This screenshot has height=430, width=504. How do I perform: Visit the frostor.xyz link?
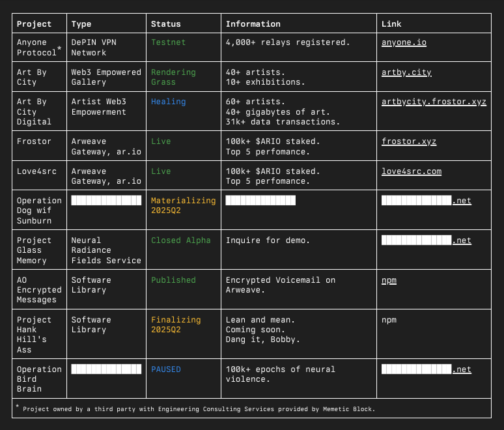tap(409, 141)
